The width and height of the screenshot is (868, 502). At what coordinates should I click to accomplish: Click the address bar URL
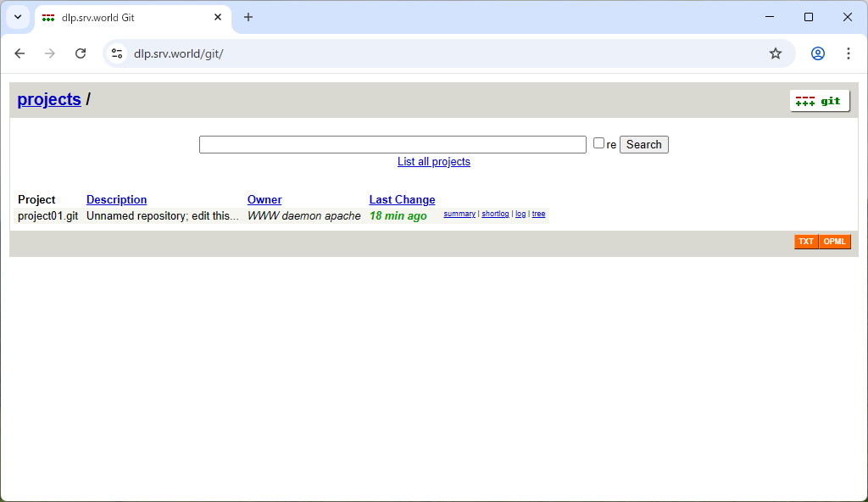click(179, 53)
